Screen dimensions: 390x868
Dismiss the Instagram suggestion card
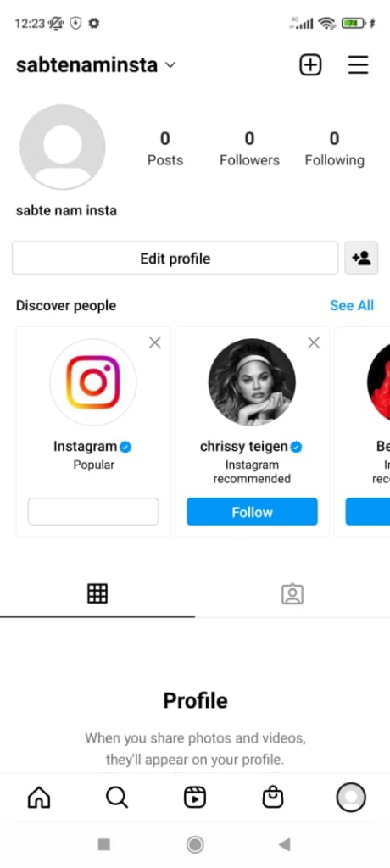click(x=155, y=343)
